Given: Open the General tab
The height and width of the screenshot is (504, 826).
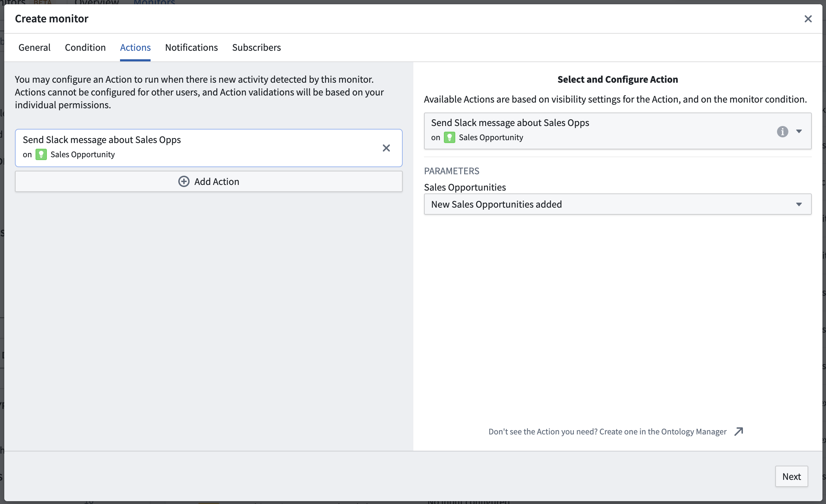Looking at the screenshot, I should 34,48.
